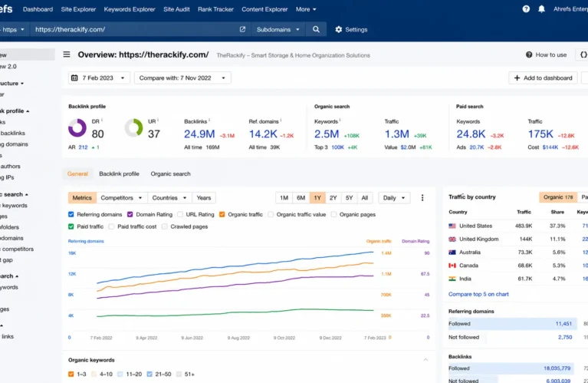Click the search magnifier button
The image size is (588, 383).
pyautogui.click(x=316, y=29)
